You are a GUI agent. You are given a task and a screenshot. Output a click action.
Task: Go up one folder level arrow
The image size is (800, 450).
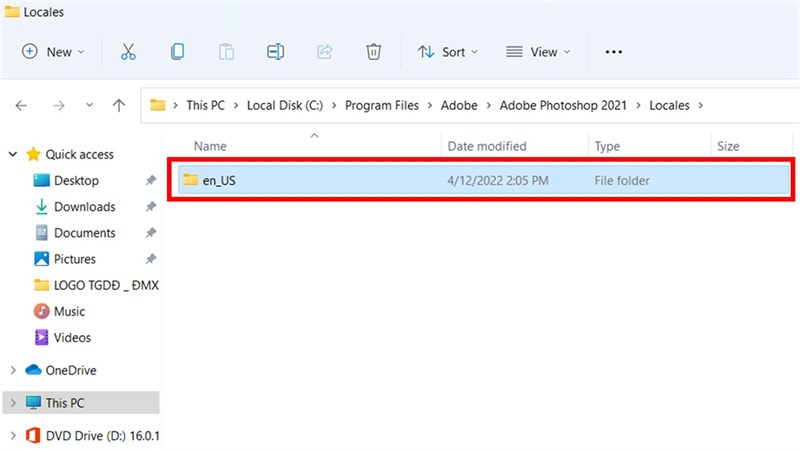pos(119,106)
